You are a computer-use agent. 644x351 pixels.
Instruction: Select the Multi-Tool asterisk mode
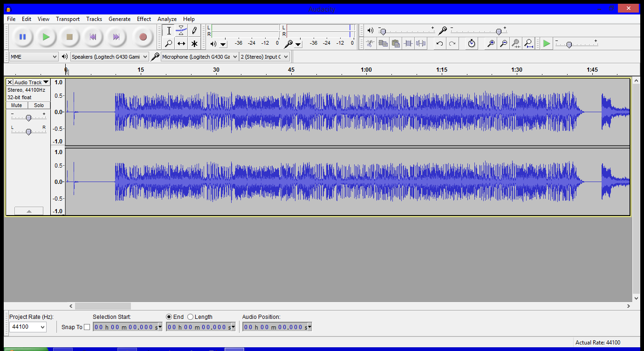(x=194, y=44)
